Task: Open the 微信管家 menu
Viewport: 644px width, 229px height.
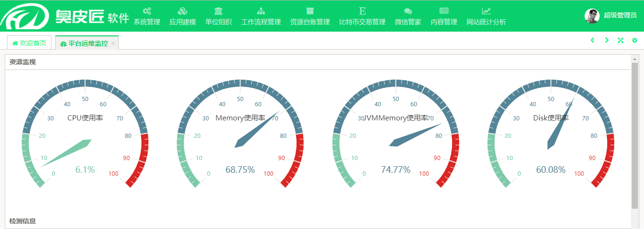Action: coord(408,17)
